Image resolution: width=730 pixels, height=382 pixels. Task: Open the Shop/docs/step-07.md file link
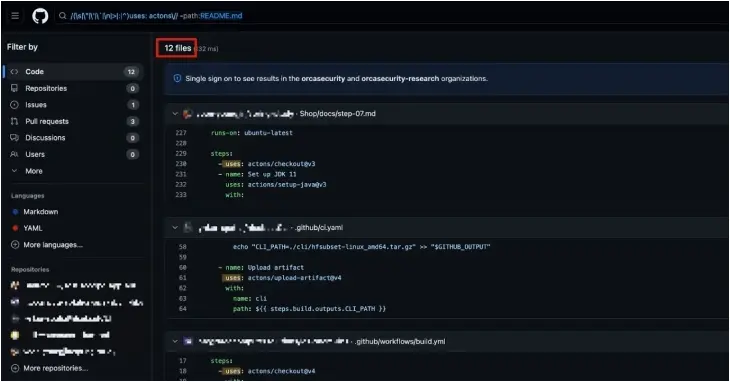(338, 114)
